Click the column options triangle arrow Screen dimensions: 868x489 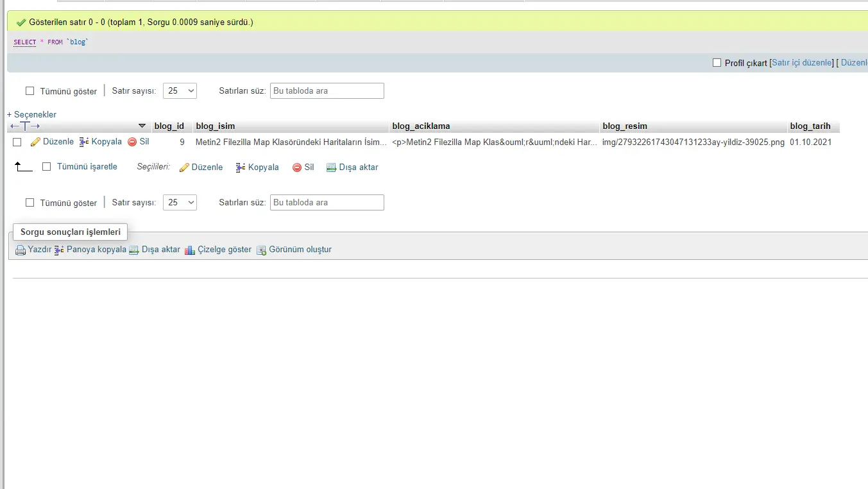(142, 126)
